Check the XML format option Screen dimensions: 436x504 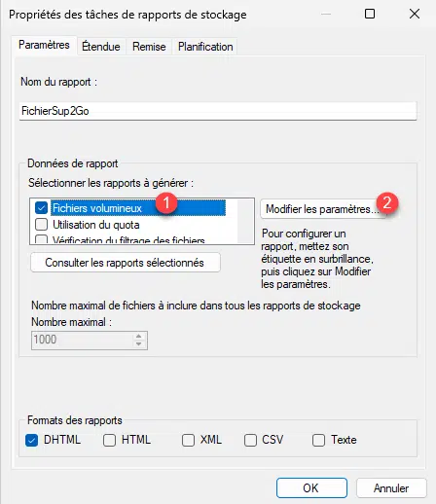(188, 440)
